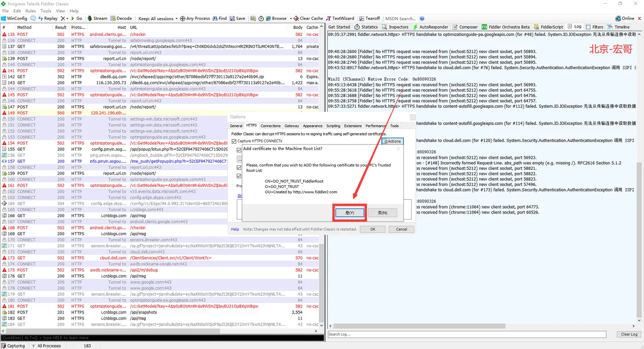This screenshot has width=644, height=349.
Task: Switch to the Timeline tab
Action: tap(619, 27)
